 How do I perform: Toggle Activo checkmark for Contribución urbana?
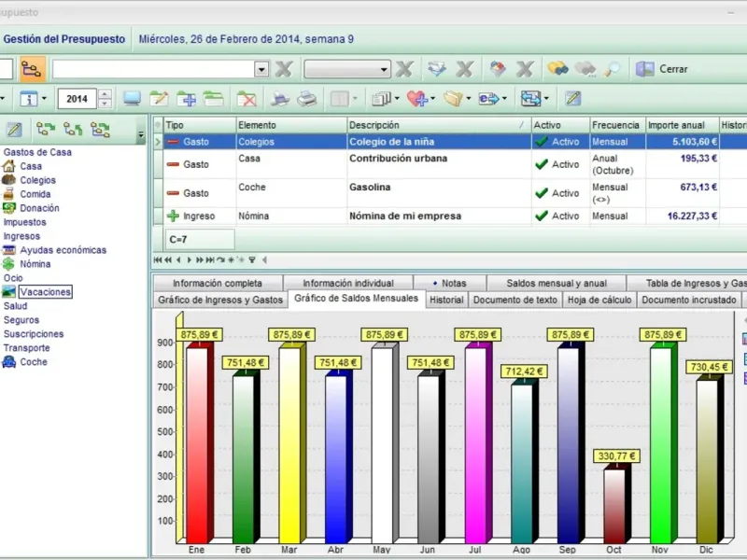(x=542, y=164)
